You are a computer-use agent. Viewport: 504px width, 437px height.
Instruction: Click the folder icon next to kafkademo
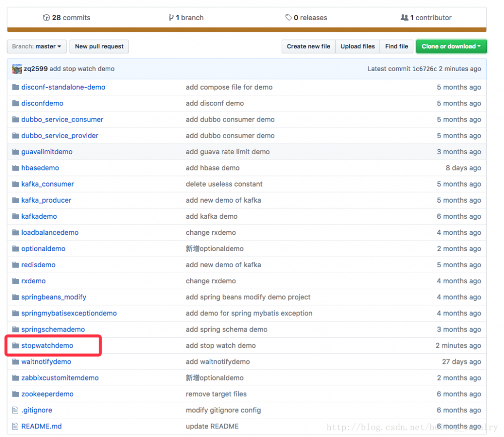[15, 216]
